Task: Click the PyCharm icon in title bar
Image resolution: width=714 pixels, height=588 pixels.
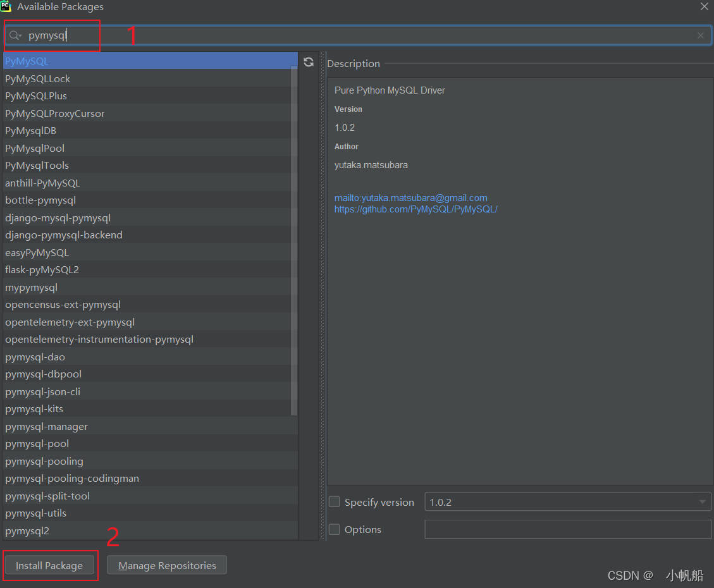Action: pos(6,6)
